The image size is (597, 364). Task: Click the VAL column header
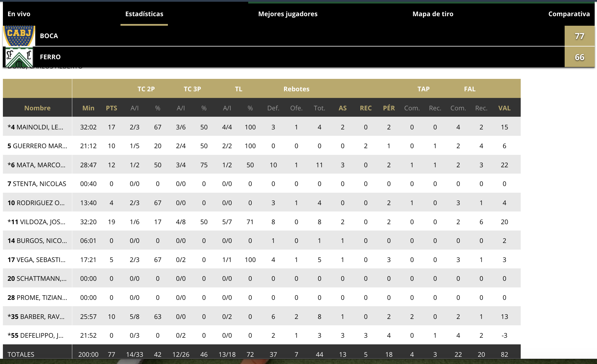click(x=504, y=108)
